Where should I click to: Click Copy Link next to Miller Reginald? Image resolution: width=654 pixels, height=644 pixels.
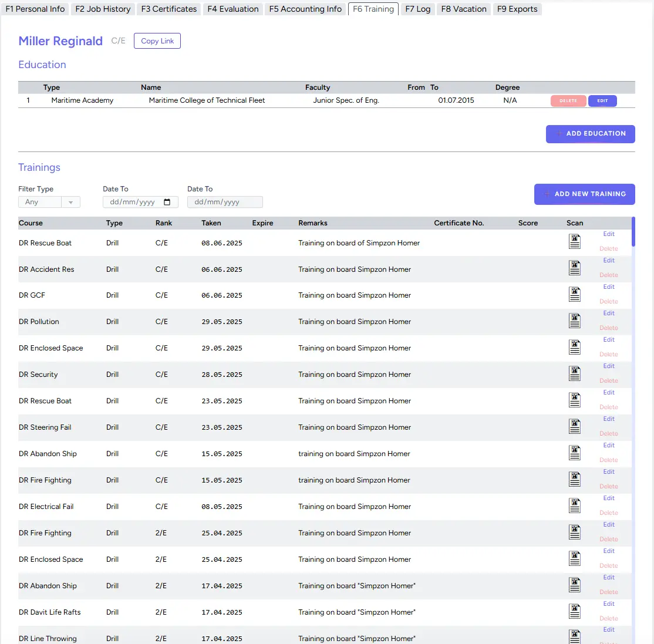[157, 41]
